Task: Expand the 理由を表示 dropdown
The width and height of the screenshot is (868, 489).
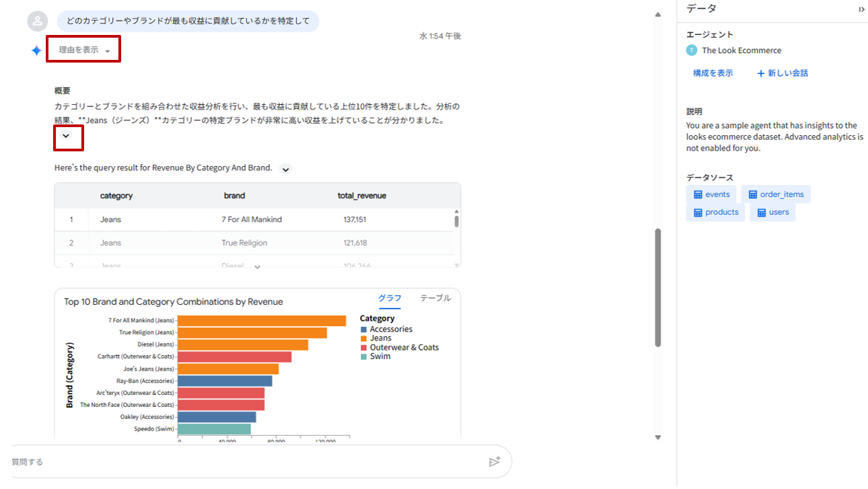Action: 83,50
